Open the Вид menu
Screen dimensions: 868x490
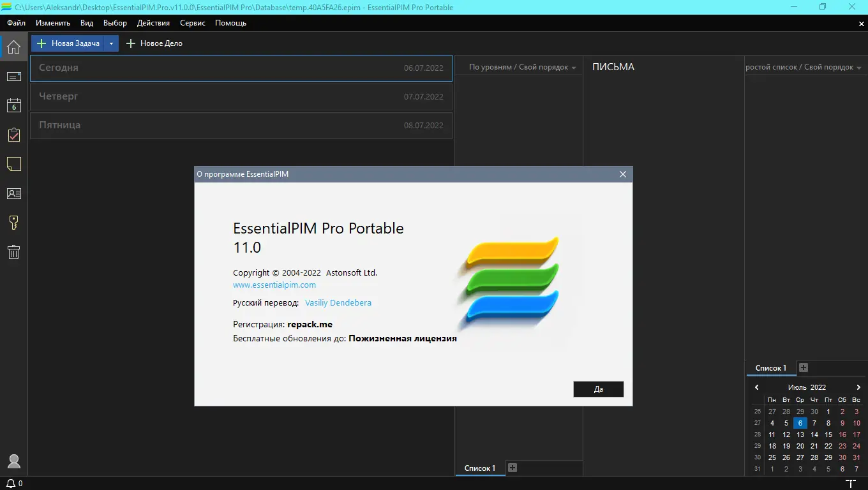(87, 23)
